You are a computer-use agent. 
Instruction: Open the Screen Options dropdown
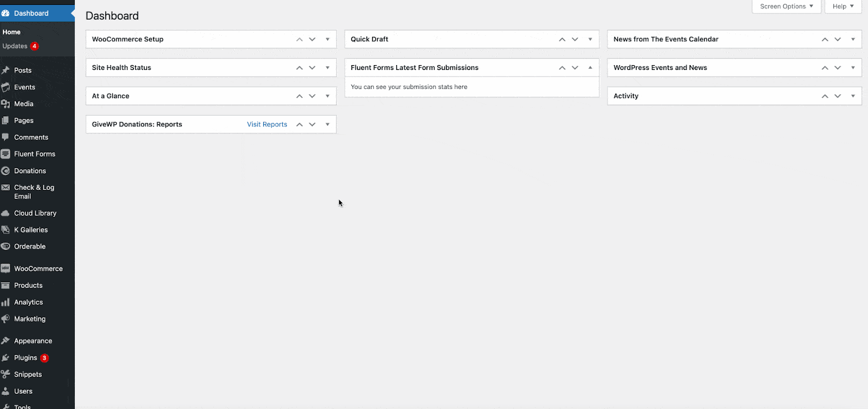click(x=787, y=7)
